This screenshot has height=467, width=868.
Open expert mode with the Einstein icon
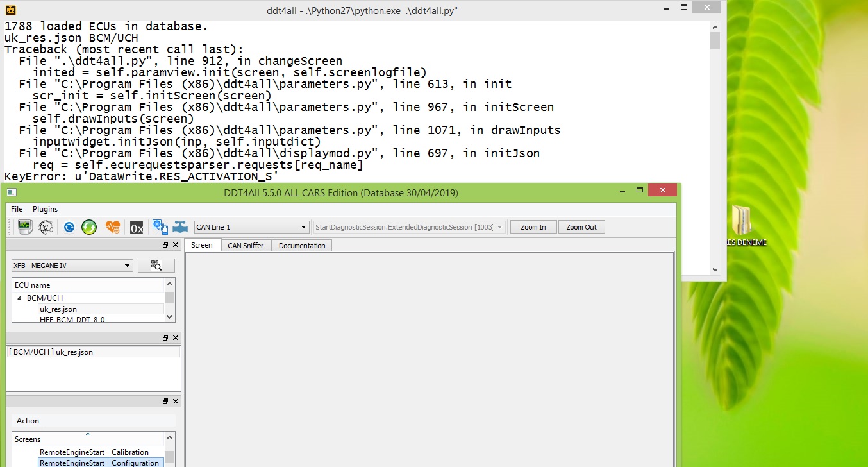click(45, 226)
